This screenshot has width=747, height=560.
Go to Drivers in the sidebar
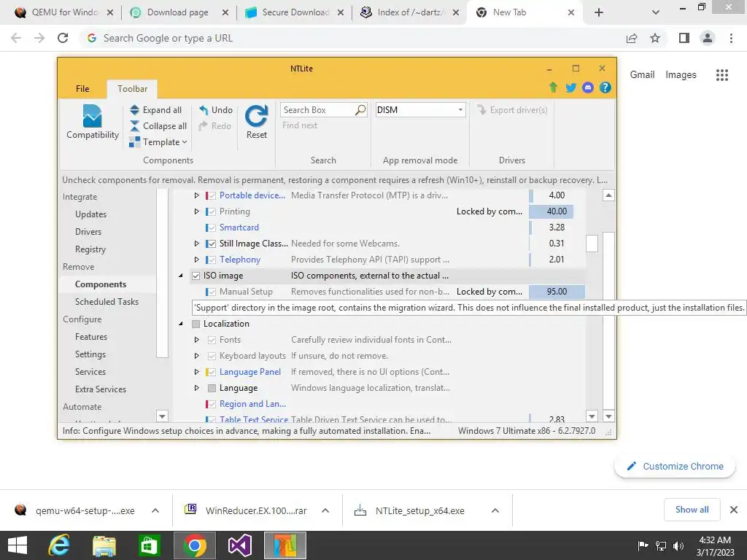88,232
